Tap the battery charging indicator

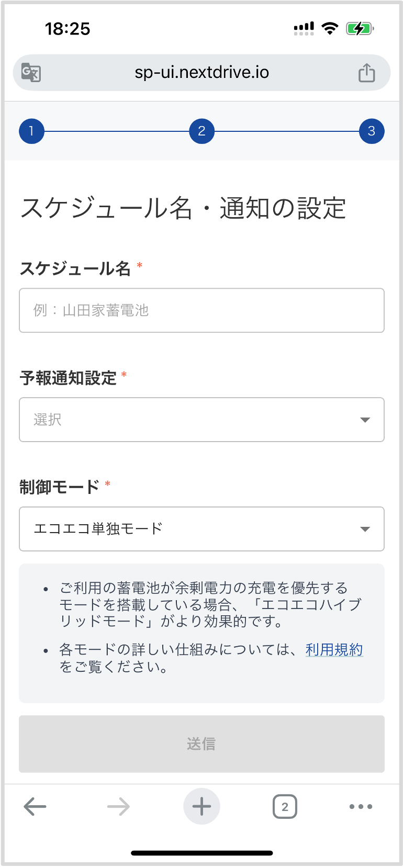(360, 28)
